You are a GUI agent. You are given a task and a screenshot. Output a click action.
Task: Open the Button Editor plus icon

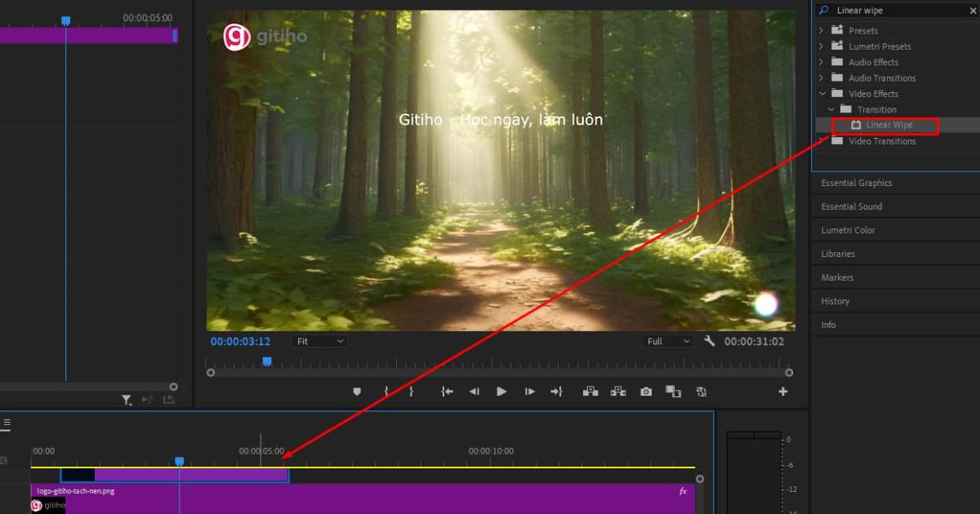[x=782, y=392]
